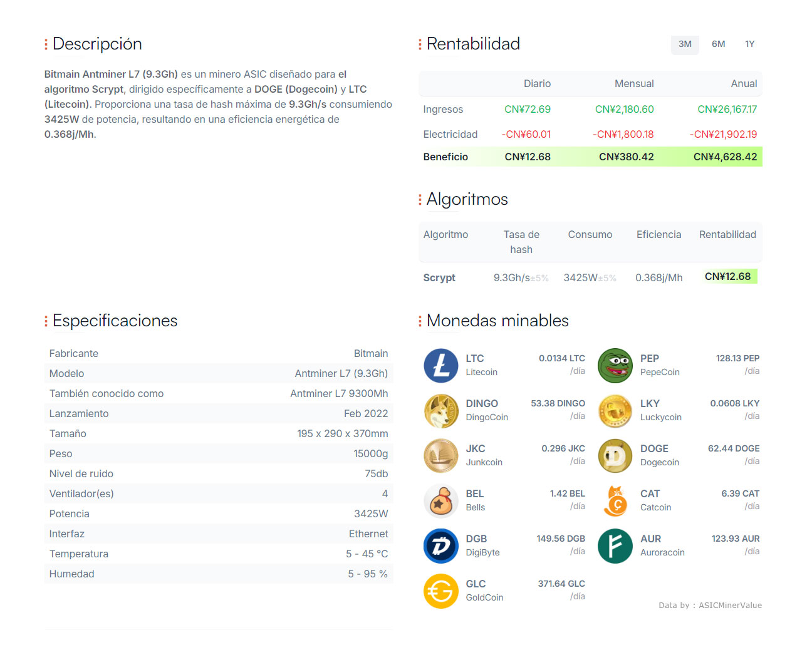Click the annual electricity -CN¥21,902.19 value
This screenshot has height=645, width=812.
[724, 135]
